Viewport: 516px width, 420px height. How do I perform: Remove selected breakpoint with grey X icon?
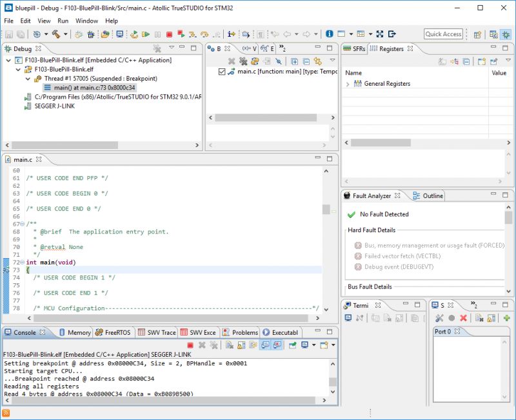[232, 61]
